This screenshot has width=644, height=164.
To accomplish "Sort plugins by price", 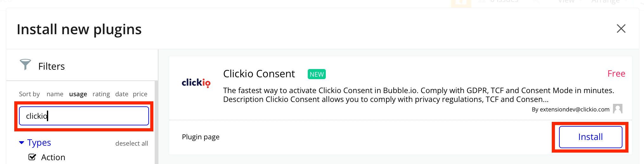I will coord(140,94).
